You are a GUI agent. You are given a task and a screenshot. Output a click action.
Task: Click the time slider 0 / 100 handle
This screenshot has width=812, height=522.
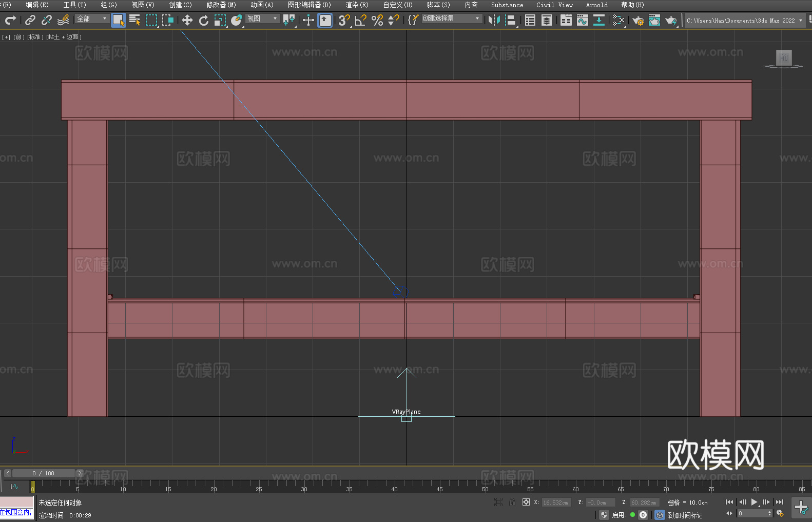44,473
